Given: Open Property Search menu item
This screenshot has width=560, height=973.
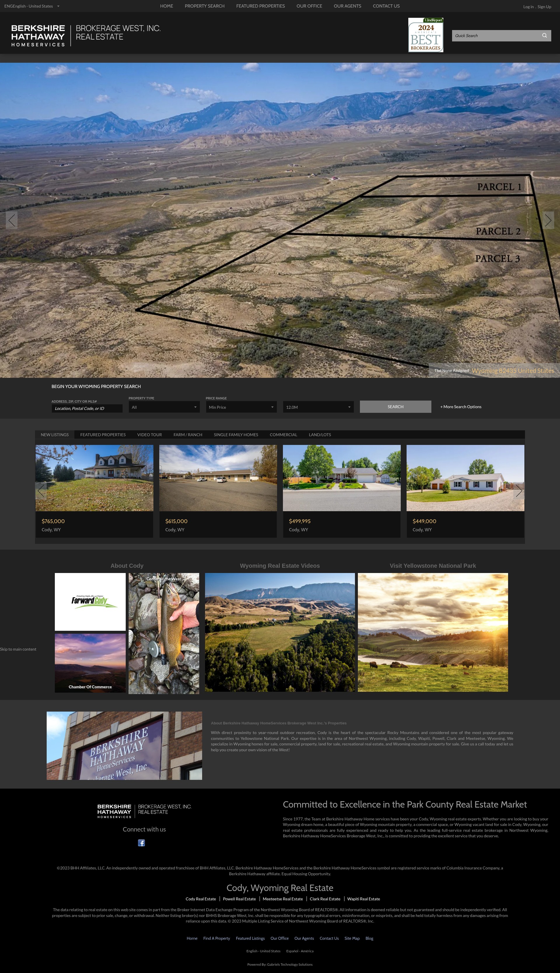Looking at the screenshot, I should (205, 6).
